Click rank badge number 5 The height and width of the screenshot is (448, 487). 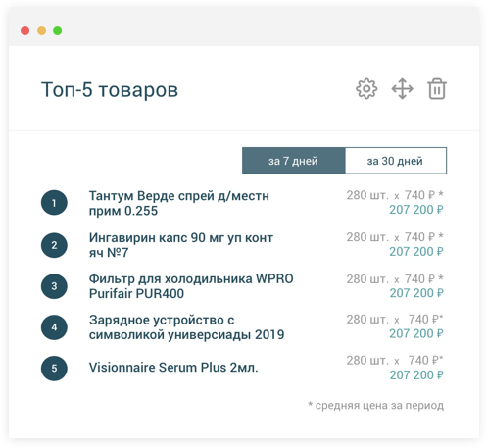point(54,369)
